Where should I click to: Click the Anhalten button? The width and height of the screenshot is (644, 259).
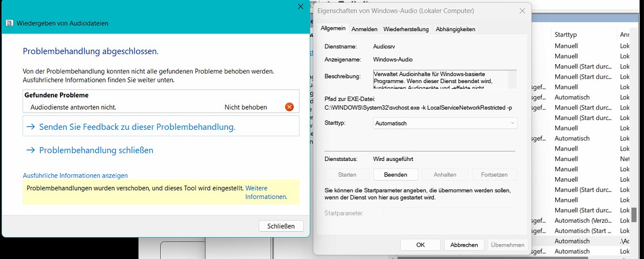(445, 174)
